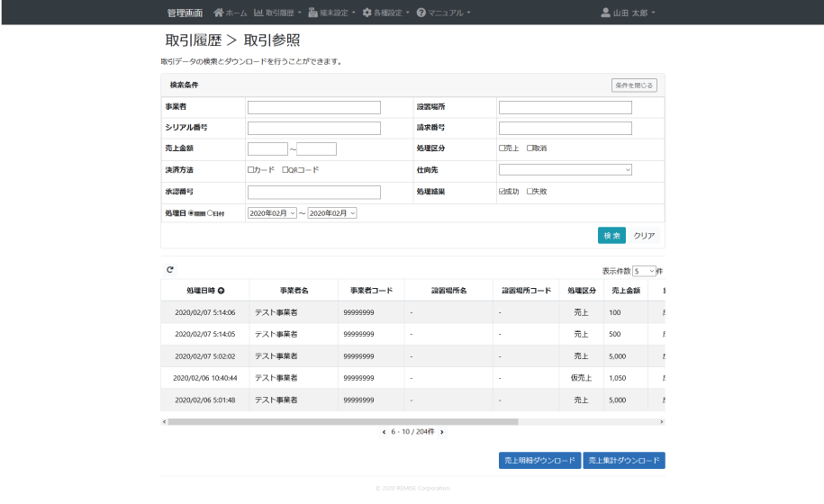Expand the マニュアル nav menu
Image resolution: width=824 pixels, height=504 pixels.
pyautogui.click(x=444, y=13)
